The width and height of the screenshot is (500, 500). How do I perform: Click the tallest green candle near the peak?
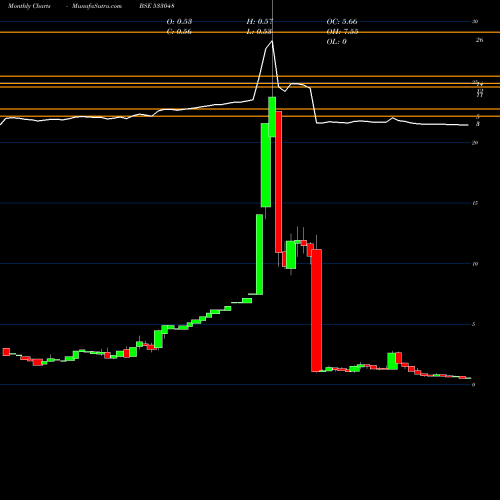266,165
